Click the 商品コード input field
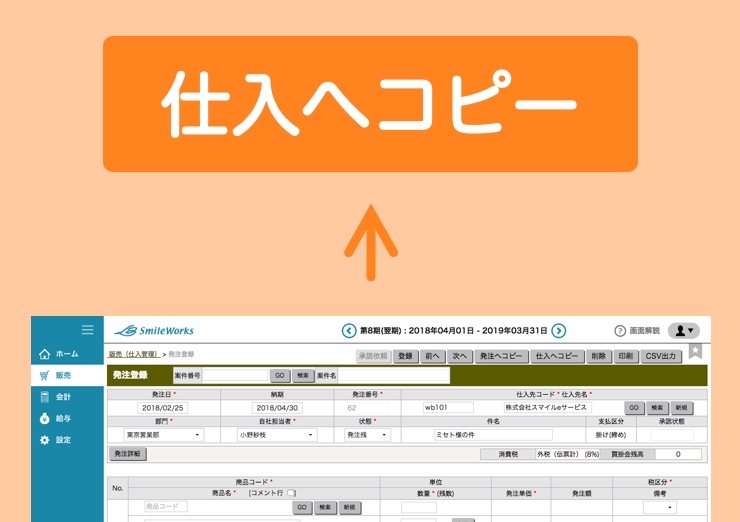This screenshot has height=522, width=740. 166,506
